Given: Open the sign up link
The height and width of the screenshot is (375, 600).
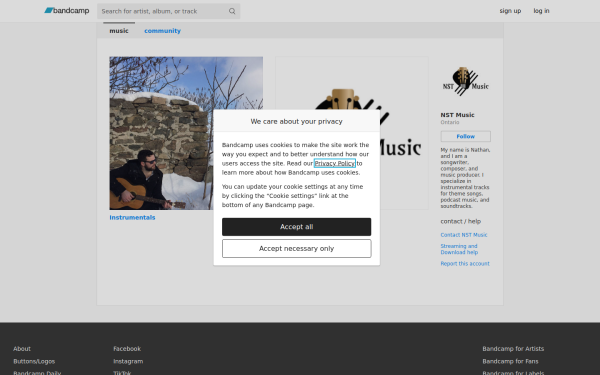Looking at the screenshot, I should point(510,11).
